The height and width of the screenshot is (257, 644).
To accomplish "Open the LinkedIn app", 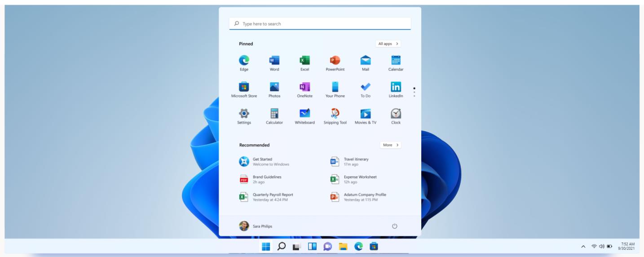I will 396,89.
